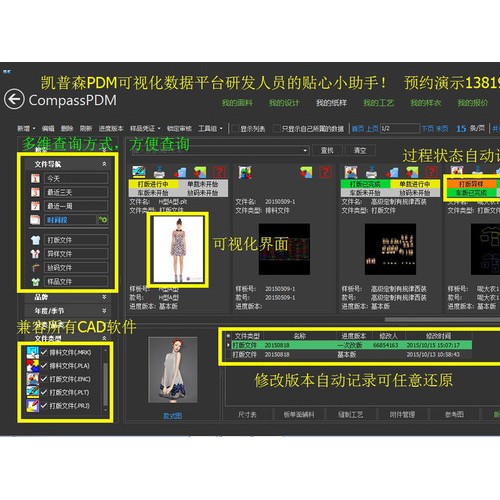The image size is (500, 500).
Task: Switch to the 我的报价 tab
Action: 473,103
